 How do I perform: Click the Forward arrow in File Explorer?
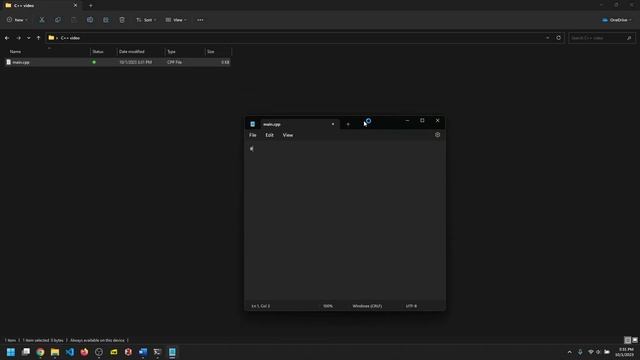click(18, 38)
